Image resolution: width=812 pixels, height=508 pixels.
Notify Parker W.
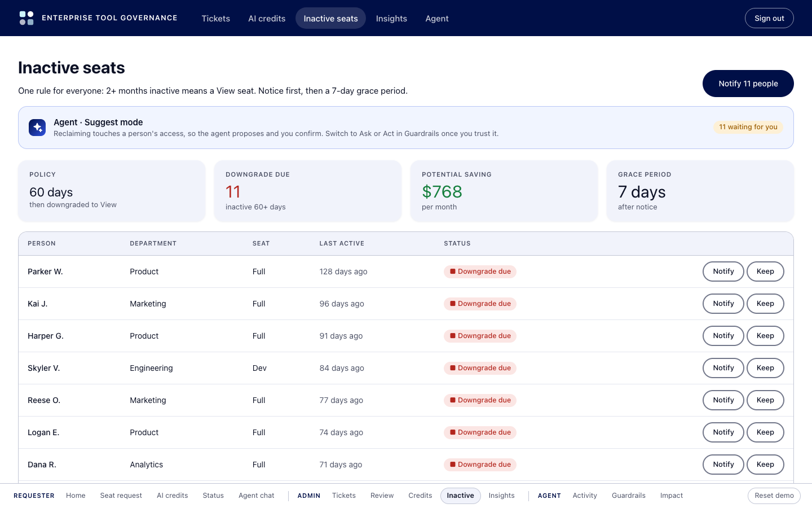click(x=723, y=271)
